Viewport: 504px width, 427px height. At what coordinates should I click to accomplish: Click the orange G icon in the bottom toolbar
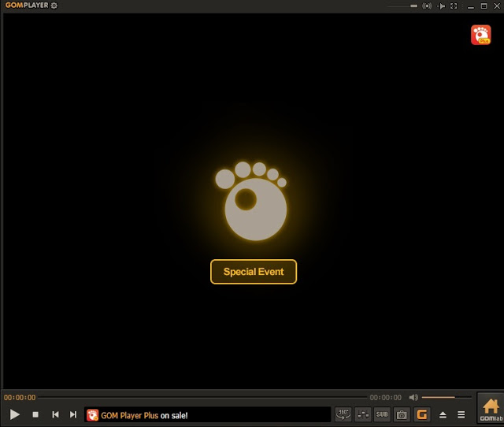[x=422, y=414]
